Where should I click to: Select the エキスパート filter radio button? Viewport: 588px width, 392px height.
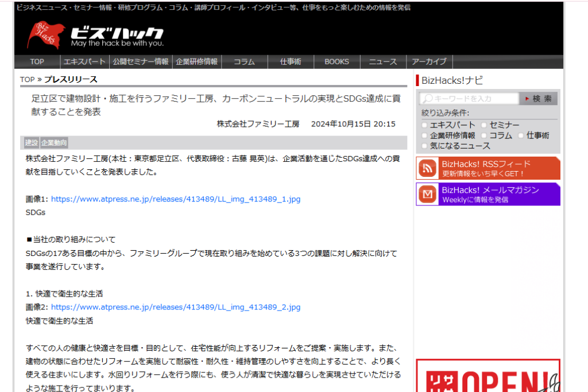pyautogui.click(x=424, y=125)
